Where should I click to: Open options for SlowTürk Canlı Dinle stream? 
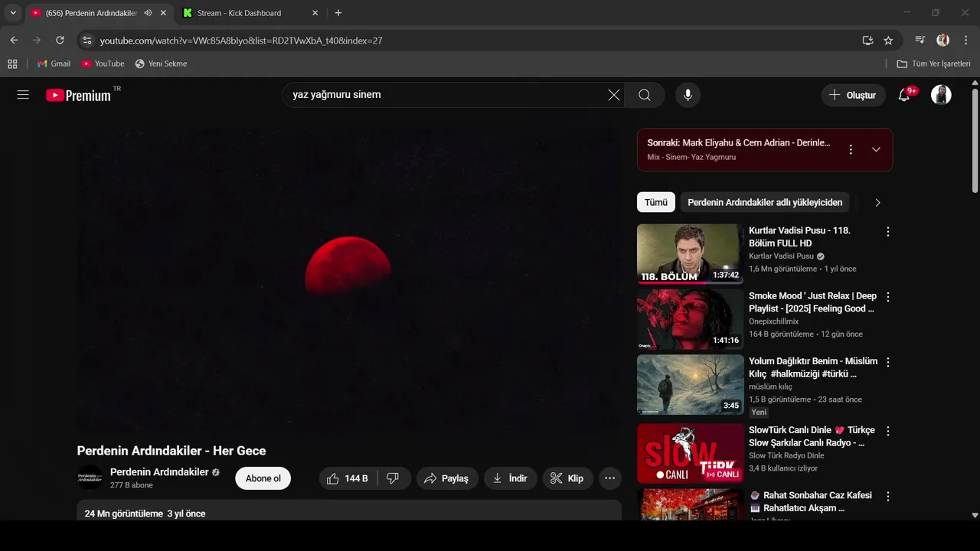click(888, 431)
